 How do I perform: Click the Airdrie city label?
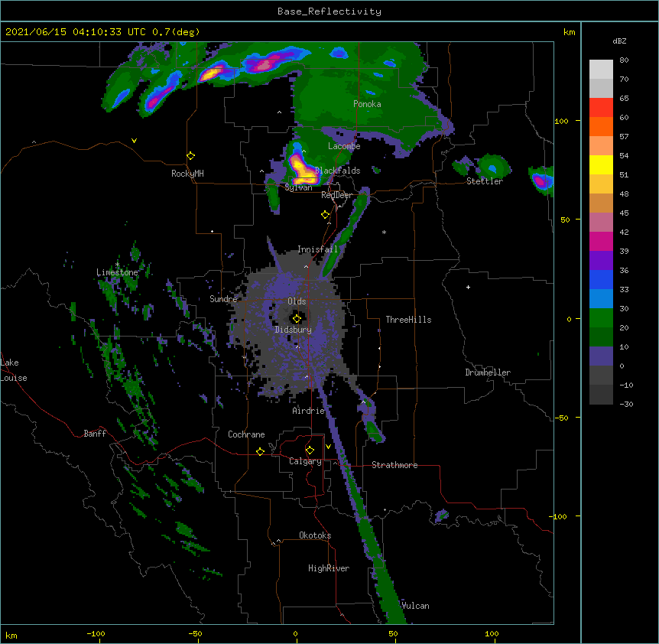(x=308, y=411)
